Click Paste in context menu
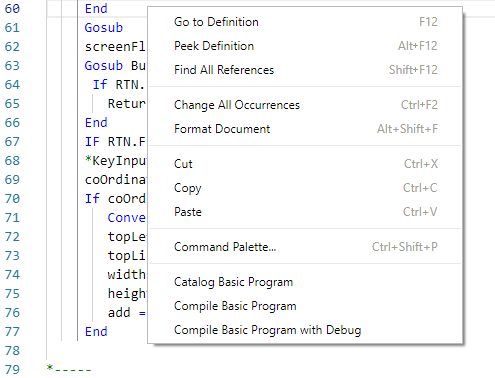Viewport: 495px width, 378px height. [x=305, y=212]
